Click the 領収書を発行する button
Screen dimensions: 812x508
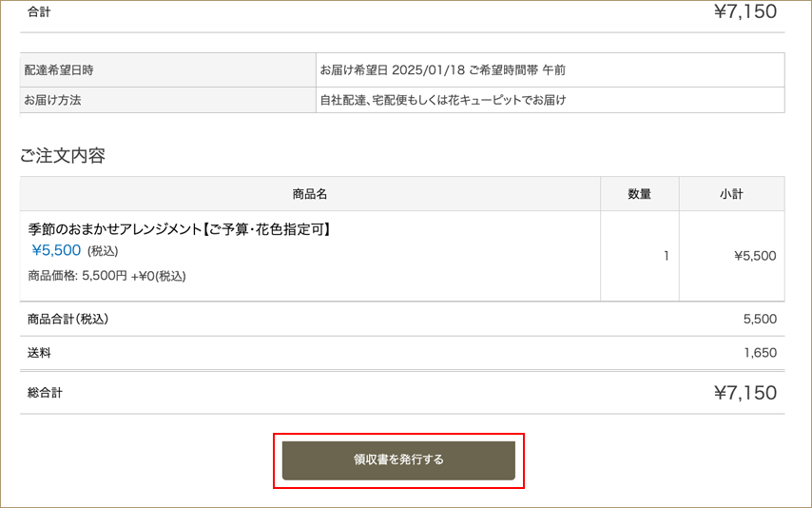[x=398, y=460]
